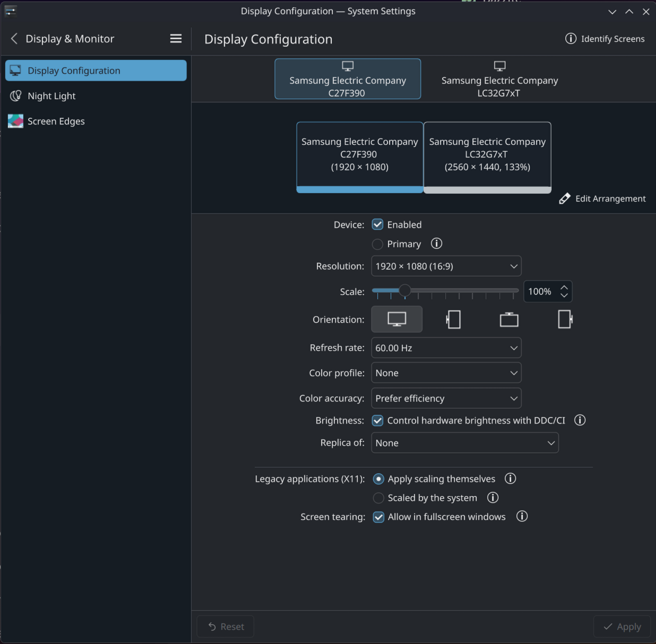Select LC32G7xT screen in arrangement preview
Screen dimensions: 656x644
pyautogui.click(x=487, y=158)
